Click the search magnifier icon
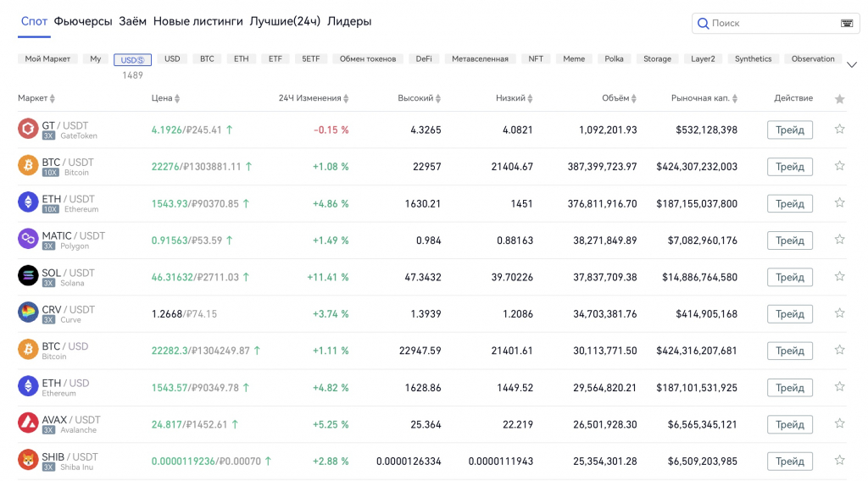Image resolution: width=868 pixels, height=481 pixels. point(703,23)
